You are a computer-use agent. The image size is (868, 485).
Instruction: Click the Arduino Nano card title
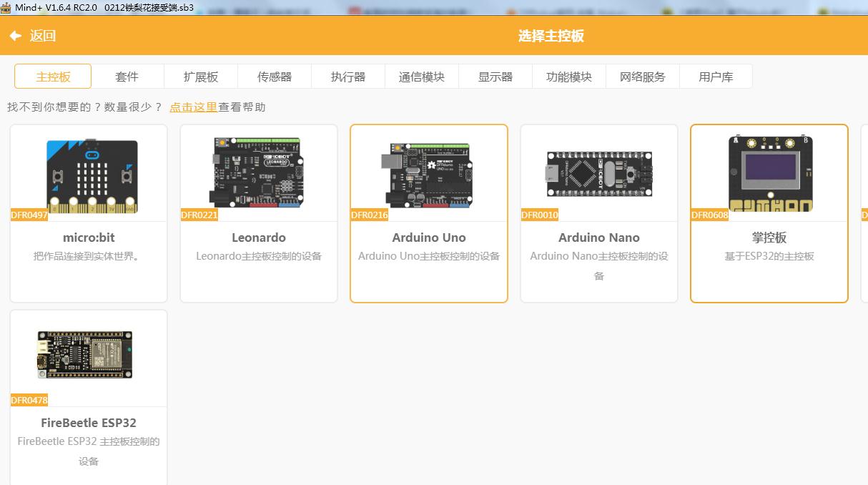point(599,237)
